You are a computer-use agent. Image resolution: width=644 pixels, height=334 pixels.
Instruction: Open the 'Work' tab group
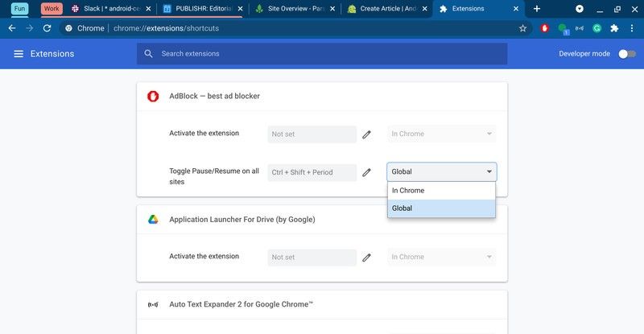coord(52,9)
